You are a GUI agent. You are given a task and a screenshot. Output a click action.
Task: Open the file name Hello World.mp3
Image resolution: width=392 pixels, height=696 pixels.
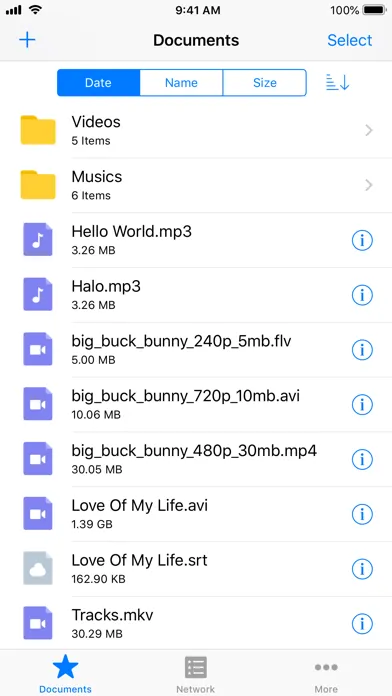(x=131, y=231)
